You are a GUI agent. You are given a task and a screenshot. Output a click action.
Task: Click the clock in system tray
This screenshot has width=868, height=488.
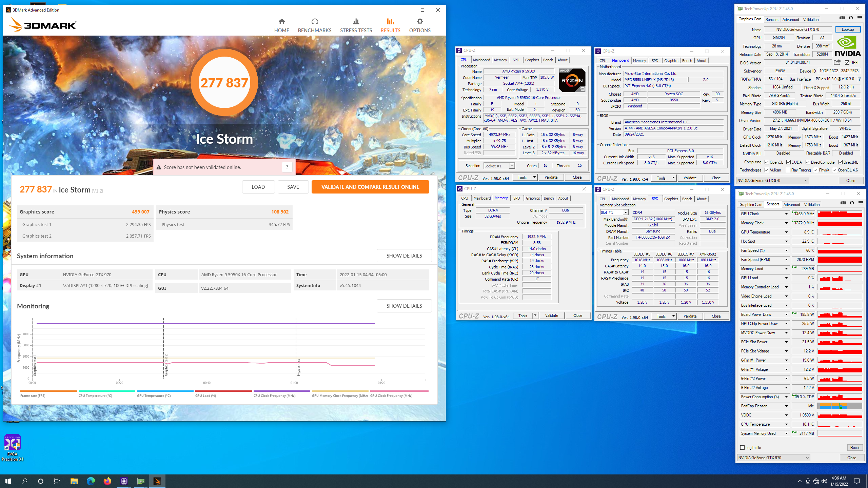pos(839,481)
